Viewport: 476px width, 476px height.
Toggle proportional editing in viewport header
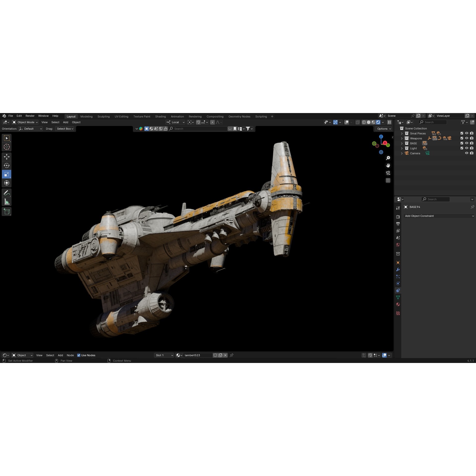pyautogui.click(x=212, y=122)
